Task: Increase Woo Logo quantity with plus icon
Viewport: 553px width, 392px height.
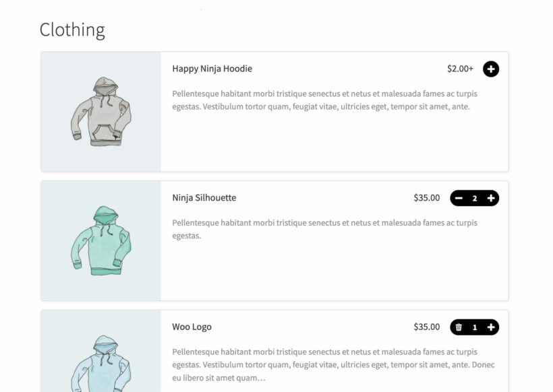Action: point(490,327)
